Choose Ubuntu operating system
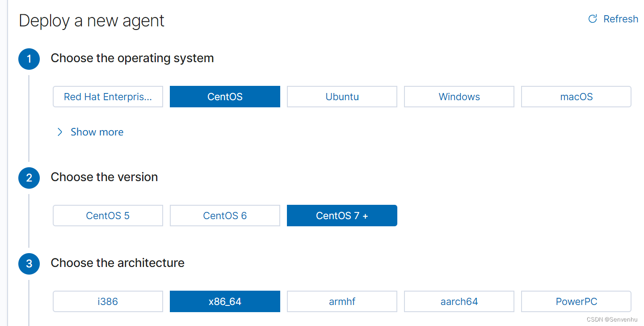The image size is (644, 326). pos(342,97)
